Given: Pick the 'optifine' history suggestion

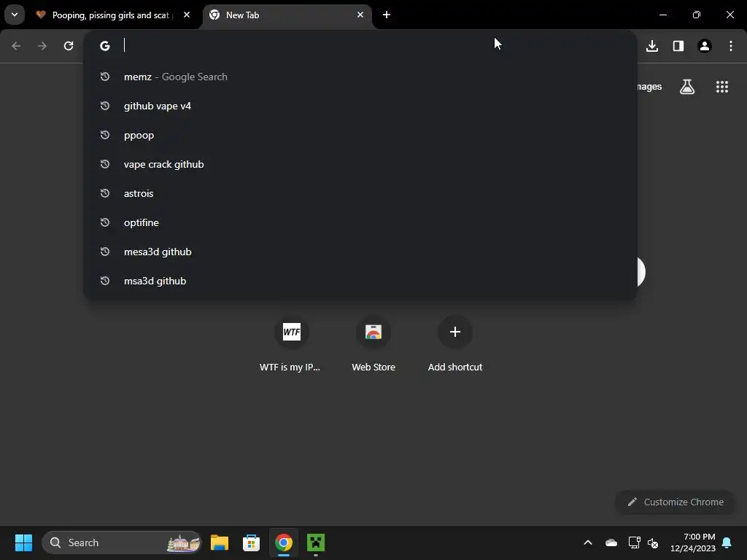Looking at the screenshot, I should coord(360,222).
